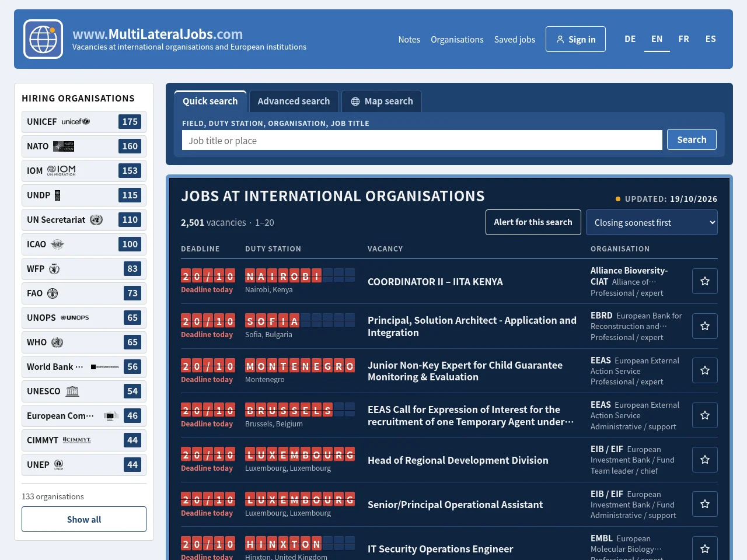This screenshot has height=560, width=747.
Task: Save the Coordinator II – IITA Kenya job star
Action: click(x=705, y=281)
